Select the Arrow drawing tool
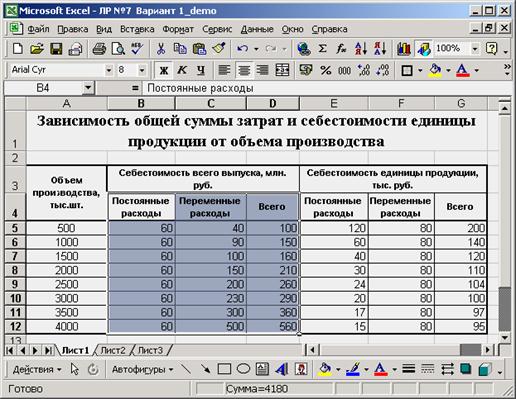The width and height of the screenshot is (516, 399). click(x=205, y=369)
